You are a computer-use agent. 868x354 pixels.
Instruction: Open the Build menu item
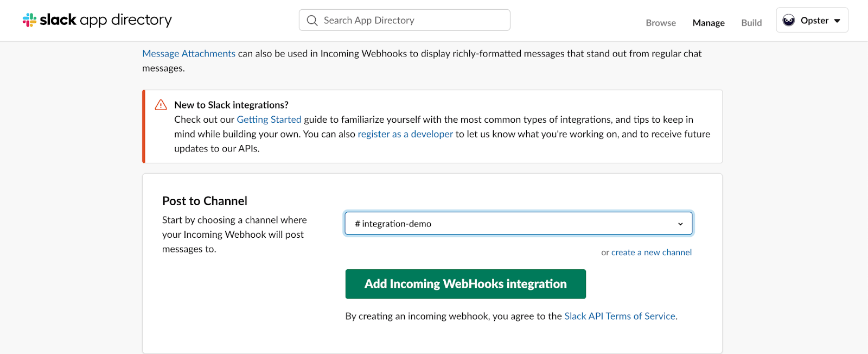[751, 23]
